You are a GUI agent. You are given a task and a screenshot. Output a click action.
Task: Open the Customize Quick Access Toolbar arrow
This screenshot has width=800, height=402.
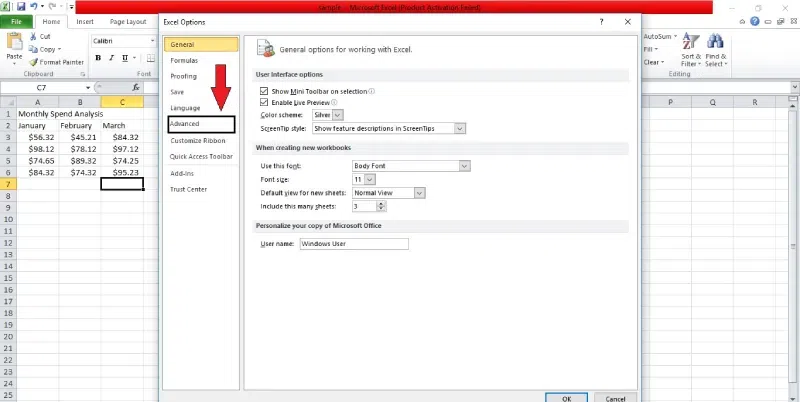[71, 8]
